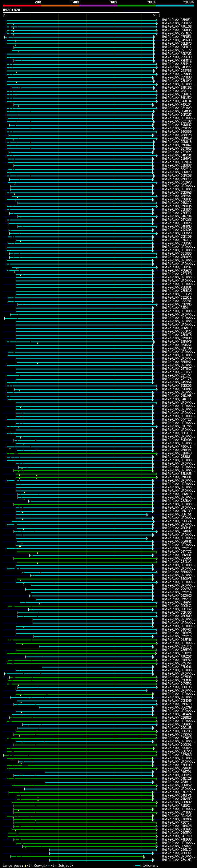Click hit label UniRef100_Q8LDY5
The image size is (197, 868).
click(177, 43)
